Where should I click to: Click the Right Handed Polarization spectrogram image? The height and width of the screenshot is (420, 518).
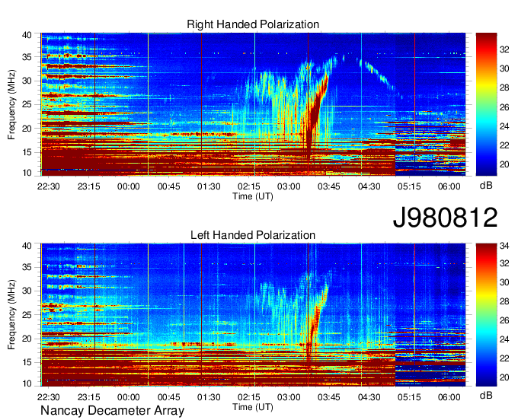pyautogui.click(x=253, y=104)
